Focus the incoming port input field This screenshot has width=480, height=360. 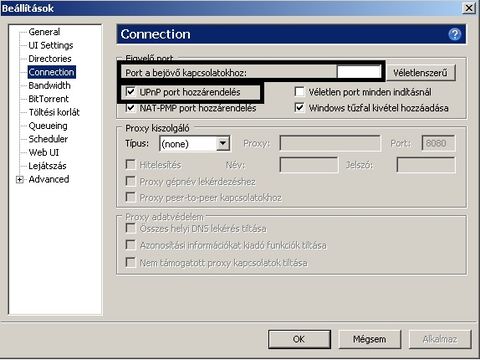click(x=359, y=72)
